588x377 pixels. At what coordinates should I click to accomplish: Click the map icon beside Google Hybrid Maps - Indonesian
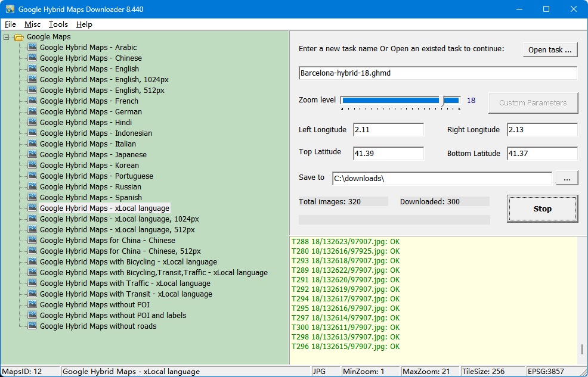point(32,133)
